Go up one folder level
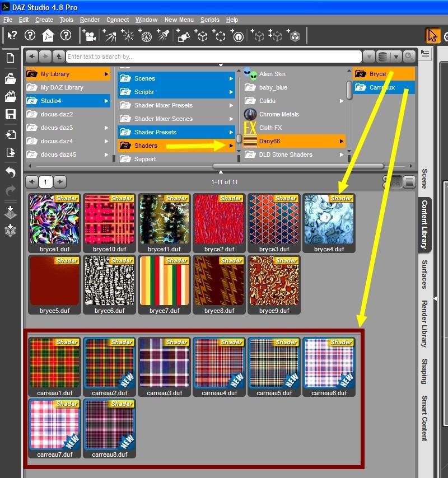448x478 pixels. [59, 57]
